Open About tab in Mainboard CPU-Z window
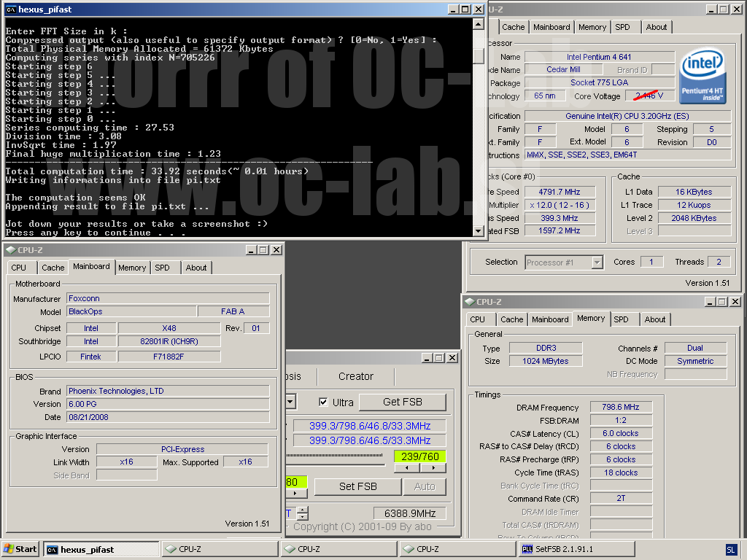This screenshot has width=747, height=560. tap(196, 268)
